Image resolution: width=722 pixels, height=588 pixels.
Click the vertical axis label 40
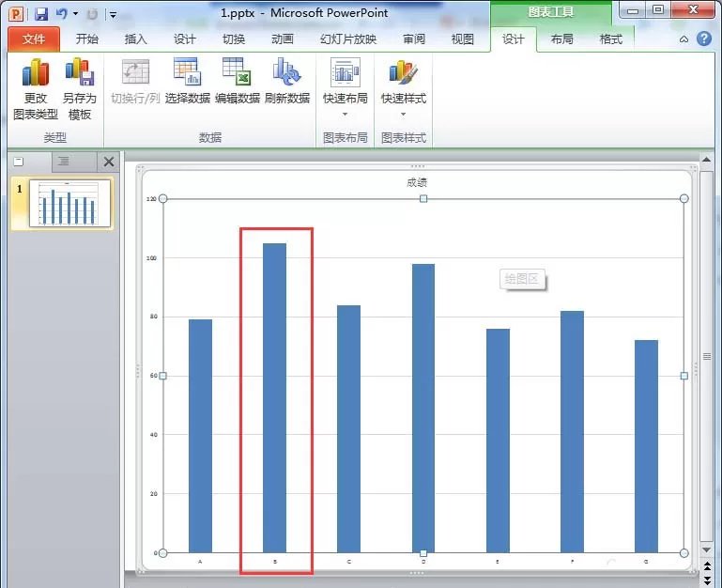tap(153, 435)
